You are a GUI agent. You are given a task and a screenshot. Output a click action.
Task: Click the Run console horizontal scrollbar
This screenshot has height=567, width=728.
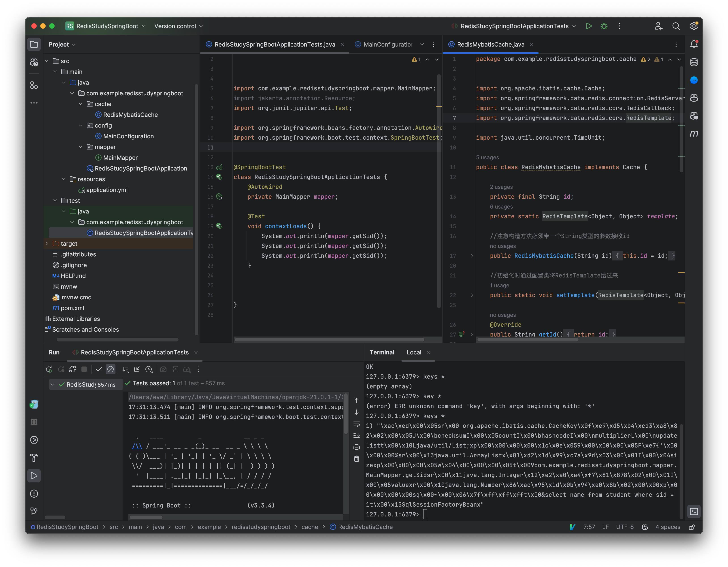point(146,517)
